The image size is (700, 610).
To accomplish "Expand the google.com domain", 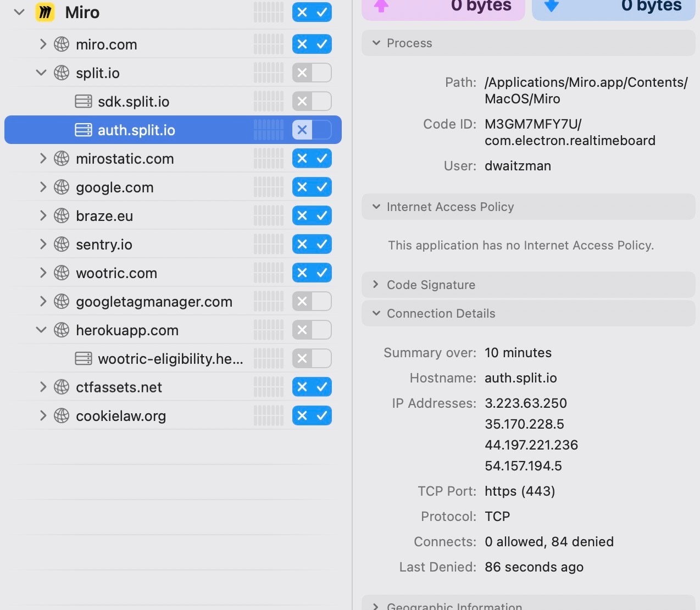I will pyautogui.click(x=43, y=187).
